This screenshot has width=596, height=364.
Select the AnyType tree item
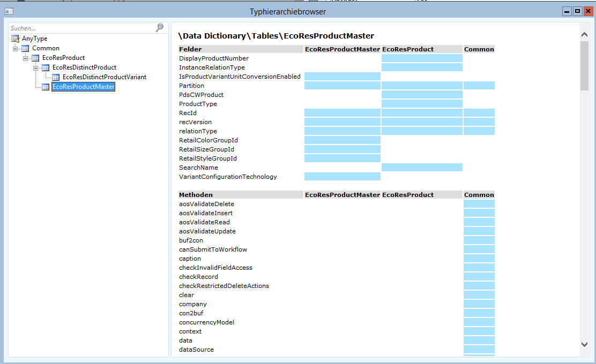[x=35, y=39]
